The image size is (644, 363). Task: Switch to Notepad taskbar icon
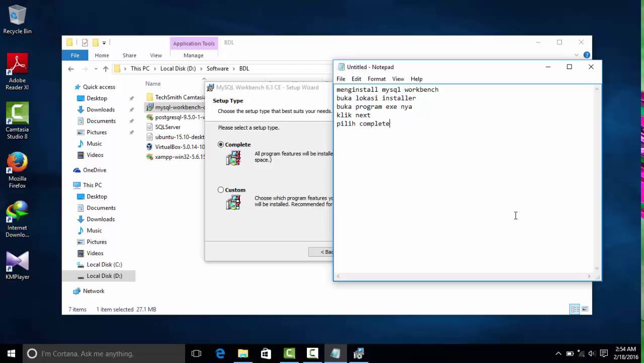336,353
